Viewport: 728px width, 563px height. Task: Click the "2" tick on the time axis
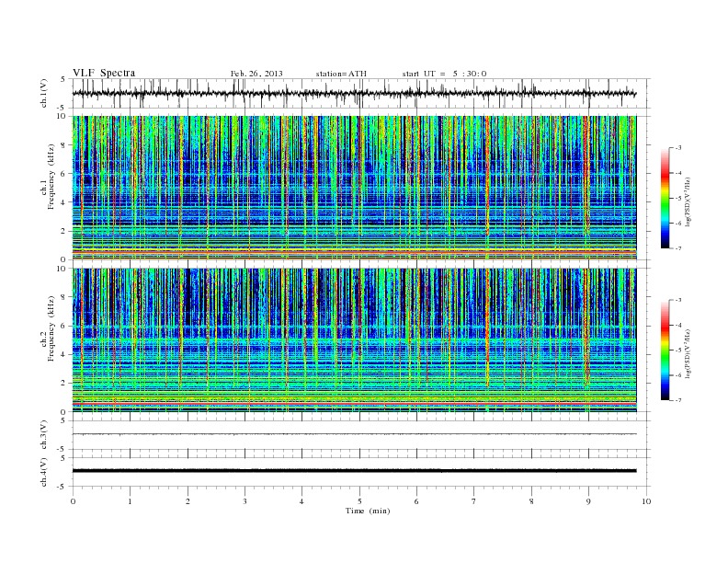coord(188,501)
